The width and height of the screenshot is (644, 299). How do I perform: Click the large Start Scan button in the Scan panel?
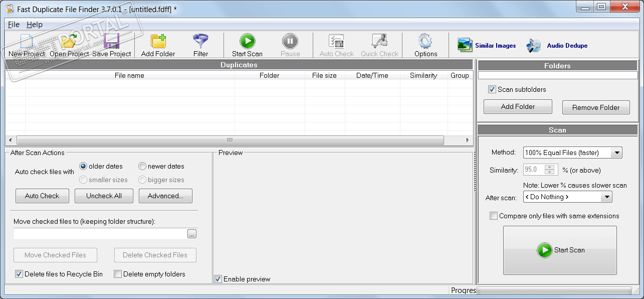(560, 250)
